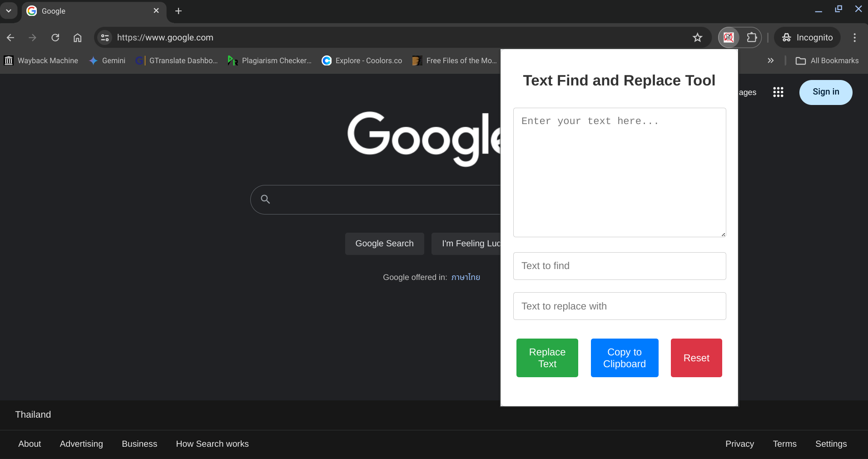Open the Wayback Machine bookmark

click(41, 60)
